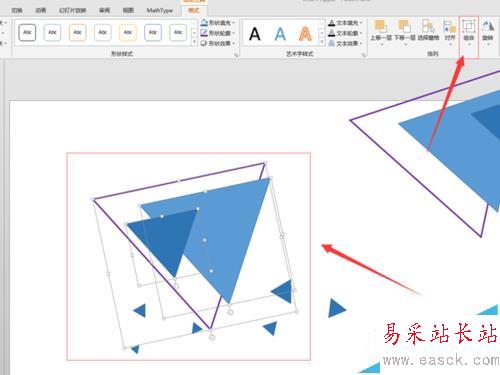Show next row of shape styles gallery
The image size is (500, 375).
click(x=194, y=33)
